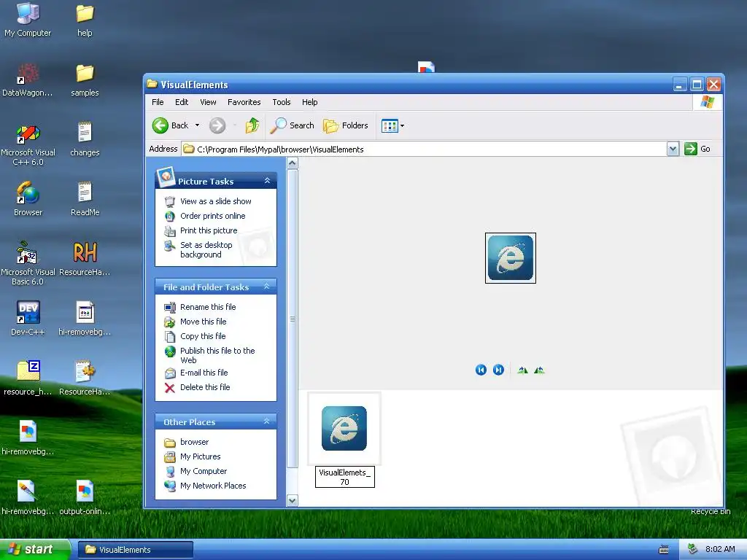Click Set as desktop background

(x=206, y=250)
